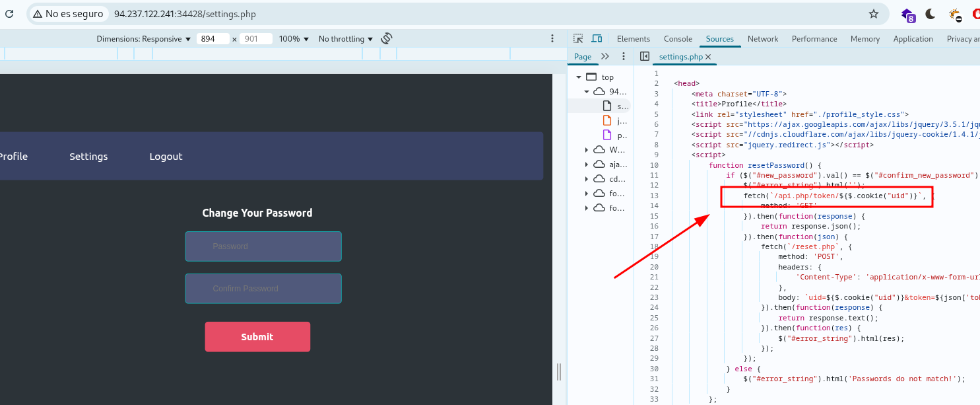980x405 pixels.
Task: Click the Logout link in navigation
Action: coord(166,157)
